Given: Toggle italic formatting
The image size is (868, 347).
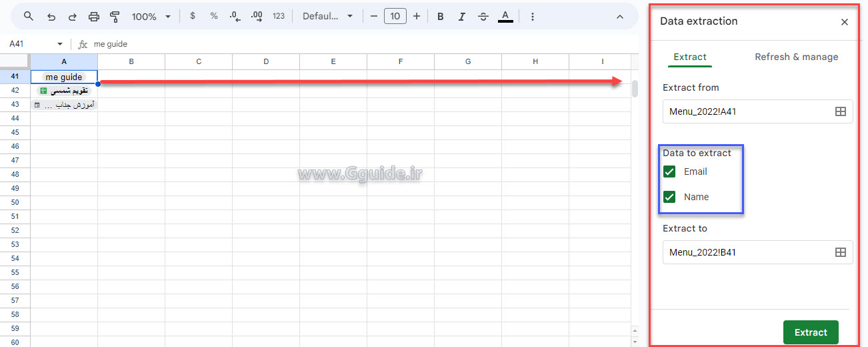Looking at the screenshot, I should click(x=461, y=17).
